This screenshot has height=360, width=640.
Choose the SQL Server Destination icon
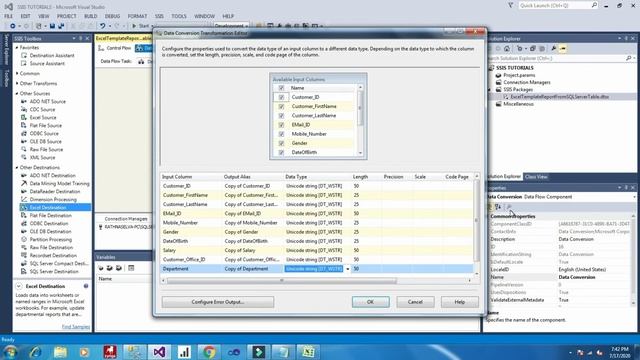(24, 271)
